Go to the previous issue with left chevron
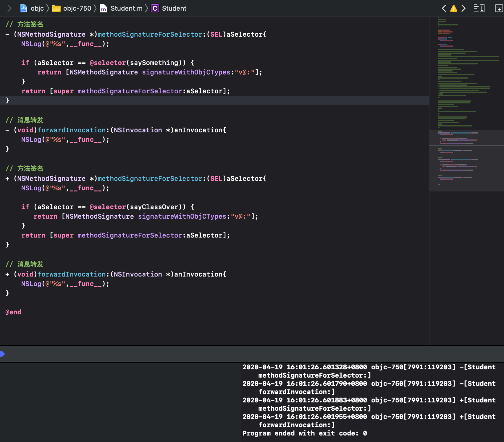 coord(444,8)
